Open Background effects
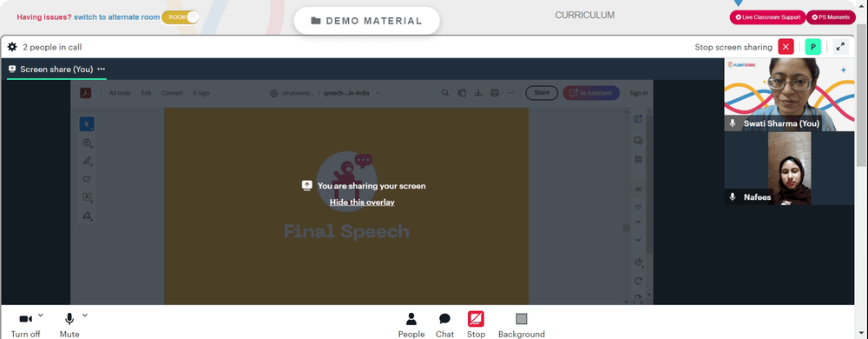 [x=522, y=325]
